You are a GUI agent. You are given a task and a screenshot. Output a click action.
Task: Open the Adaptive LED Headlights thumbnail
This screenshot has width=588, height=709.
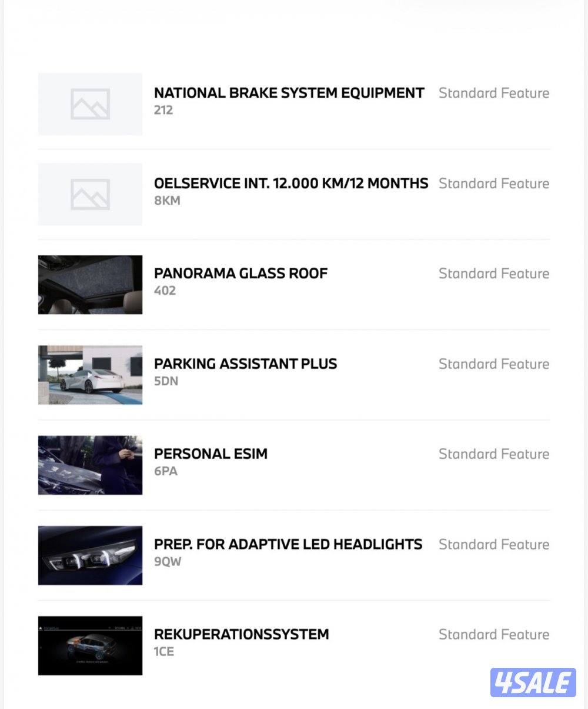[x=90, y=555]
